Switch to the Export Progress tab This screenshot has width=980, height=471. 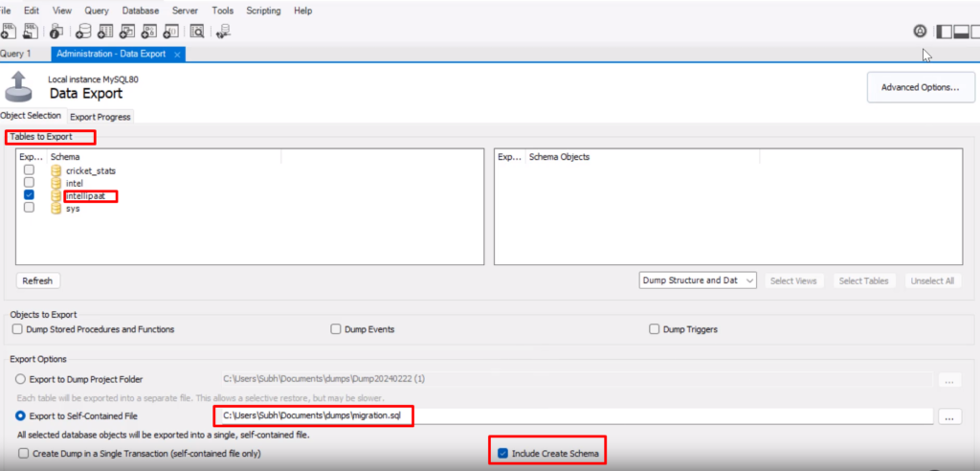(x=100, y=117)
